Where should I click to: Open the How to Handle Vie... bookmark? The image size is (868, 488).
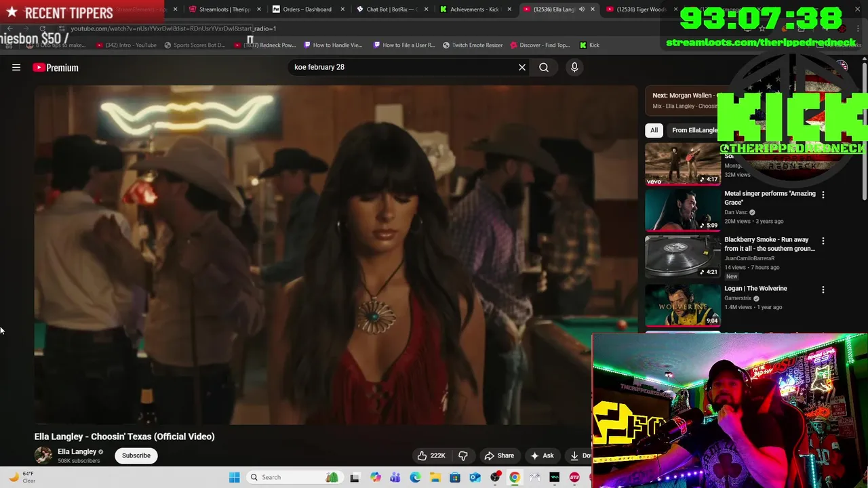(333, 45)
